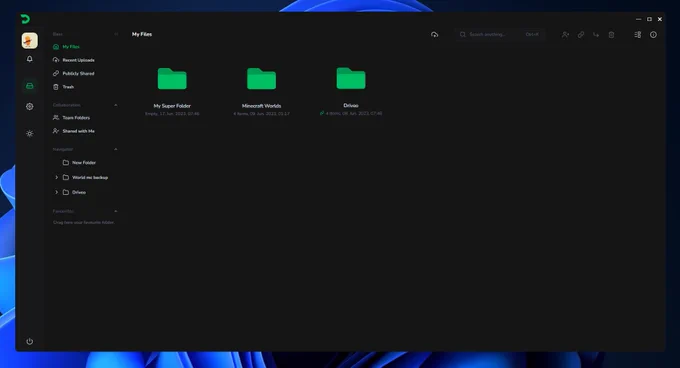This screenshot has width=680, height=368.
Task: Open the notifications bell
Action: pos(29,59)
